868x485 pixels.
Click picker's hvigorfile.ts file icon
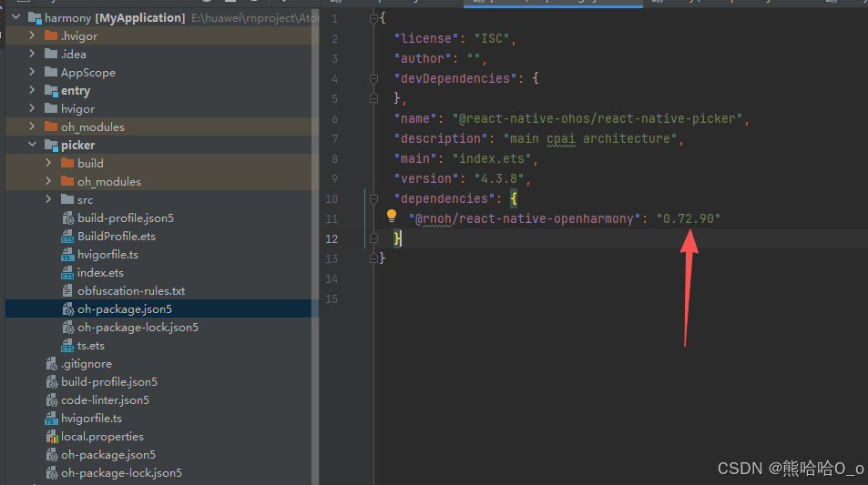coord(67,255)
